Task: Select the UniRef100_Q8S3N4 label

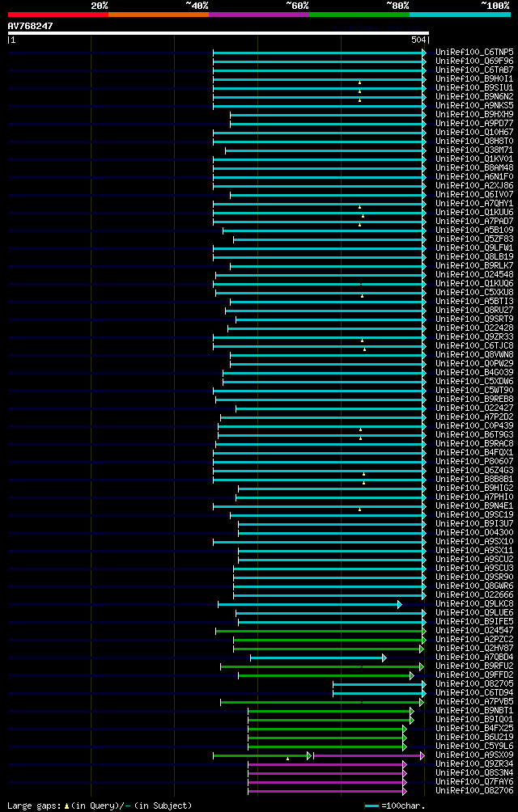Action: pyautogui.click(x=474, y=774)
